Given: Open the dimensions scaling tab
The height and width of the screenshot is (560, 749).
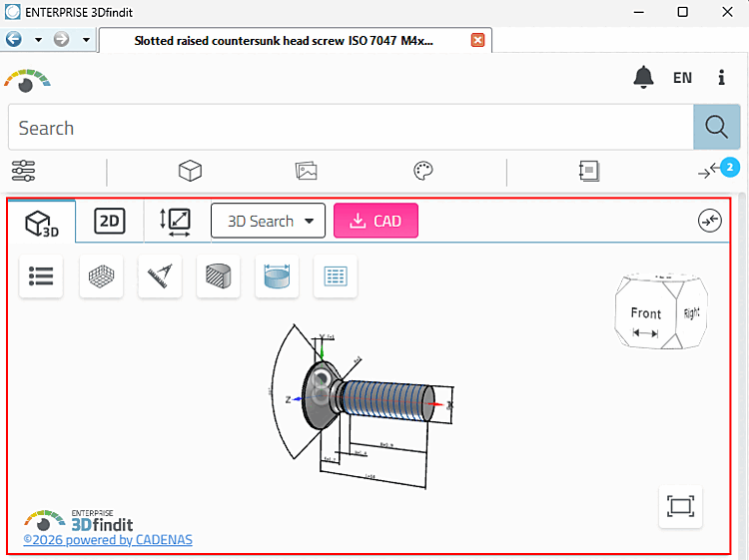Looking at the screenshot, I should (175, 222).
